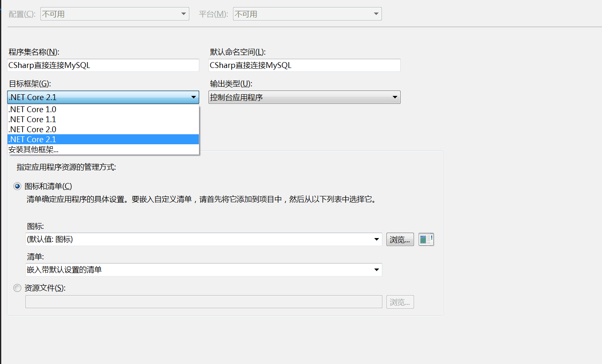Click the 输出类型(U): label
This screenshot has height=364, width=602.
click(x=231, y=84)
